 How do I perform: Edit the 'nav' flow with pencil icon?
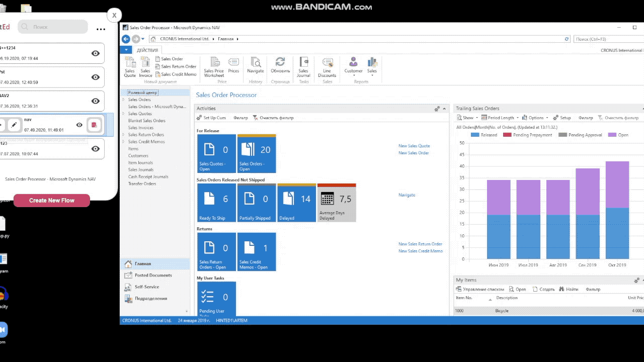pos(14,125)
